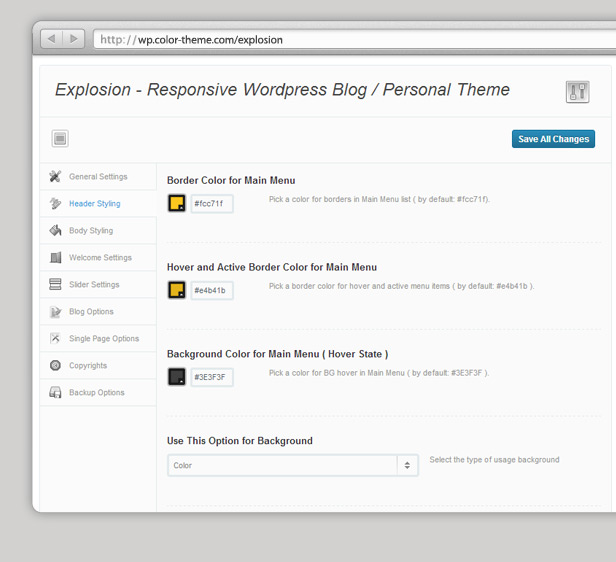Click 'Background Color for Main Menu ( Hover State )' heading
This screenshot has width=616, height=562.
(x=277, y=354)
